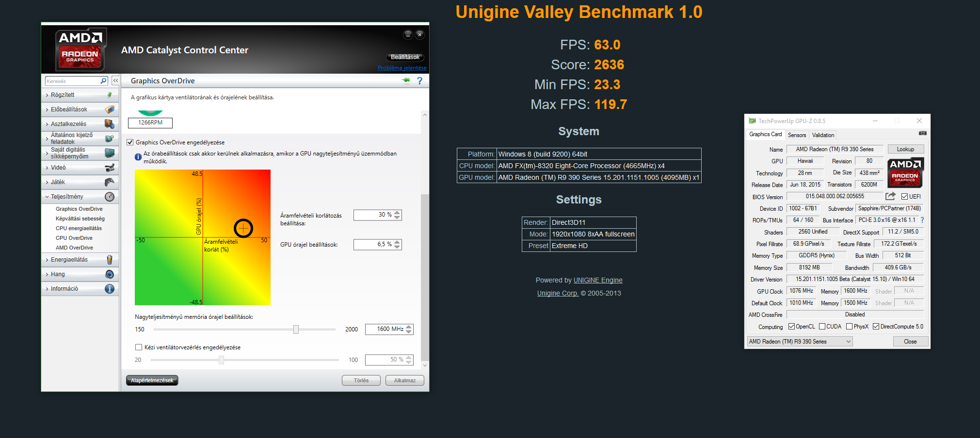980x438 pixels.
Task: Click the Energiaellátás battery icon
Action: pyautogui.click(x=110, y=260)
